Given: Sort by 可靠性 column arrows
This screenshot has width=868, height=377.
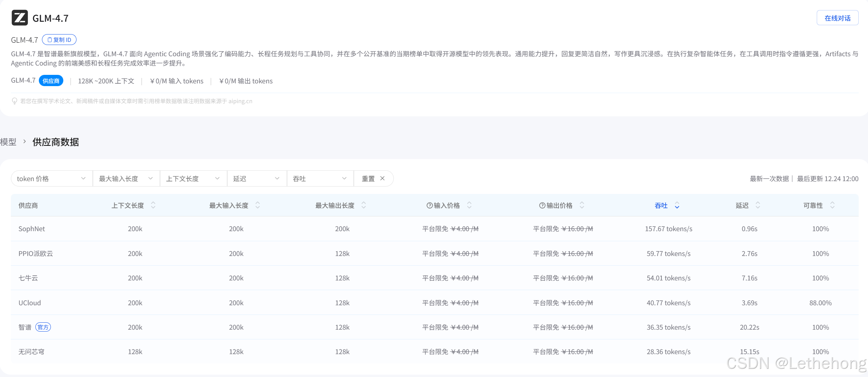Looking at the screenshot, I should pyautogui.click(x=832, y=205).
